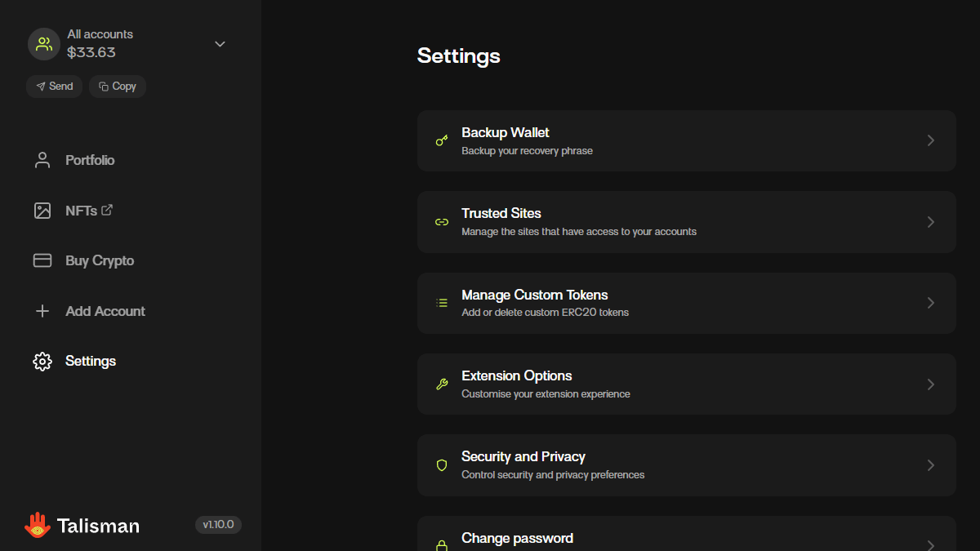Screen dimensions: 980x551
Task: Click the shield icon for Security and Privacy
Action: click(x=442, y=465)
